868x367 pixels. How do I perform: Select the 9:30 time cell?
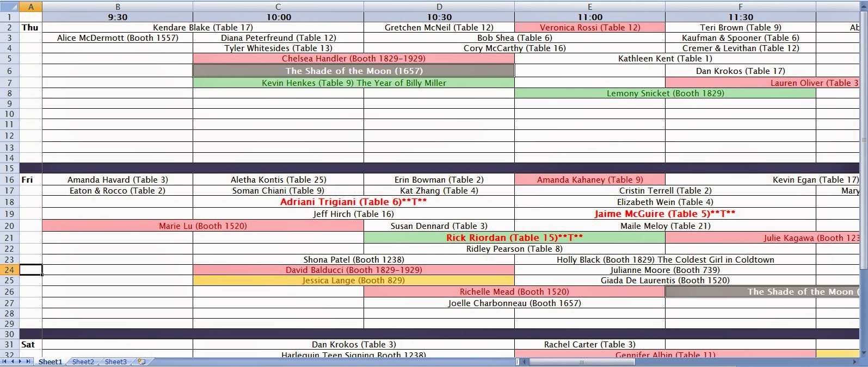coord(118,17)
